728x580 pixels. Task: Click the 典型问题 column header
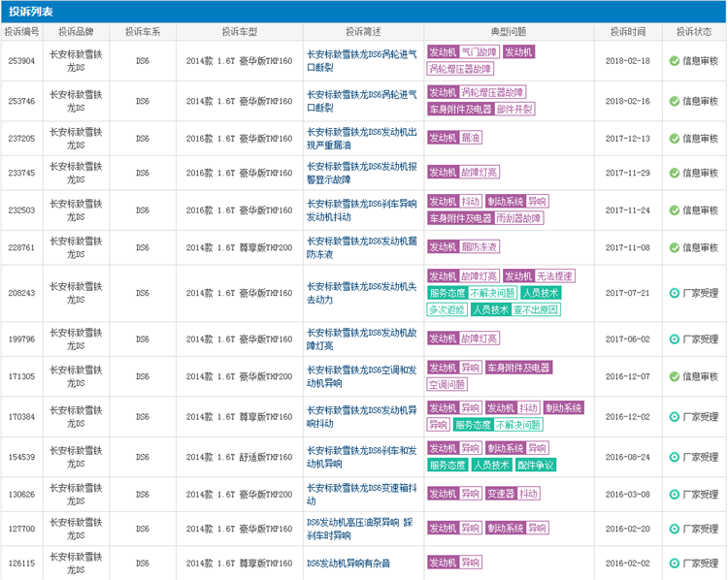click(509, 32)
